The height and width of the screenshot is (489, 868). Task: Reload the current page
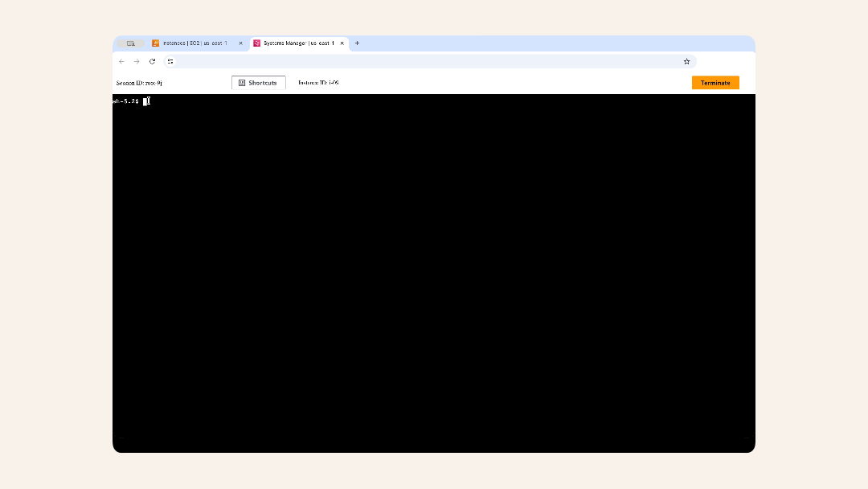(153, 61)
